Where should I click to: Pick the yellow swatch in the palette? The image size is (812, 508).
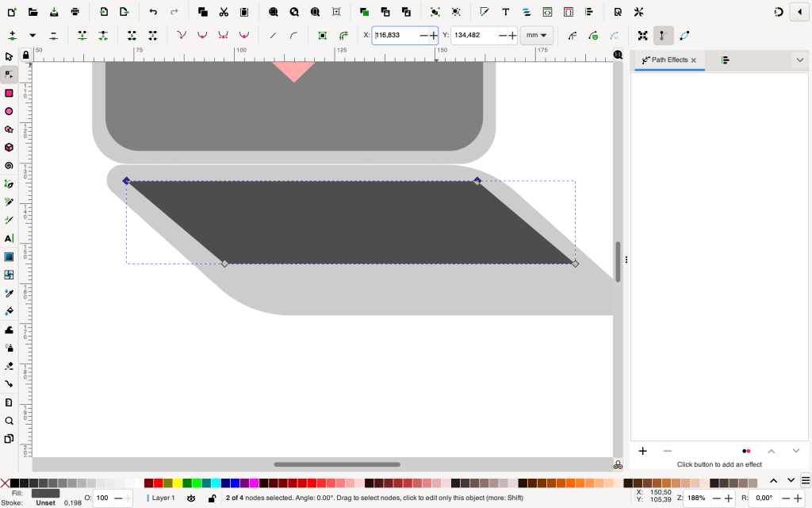tap(178, 483)
